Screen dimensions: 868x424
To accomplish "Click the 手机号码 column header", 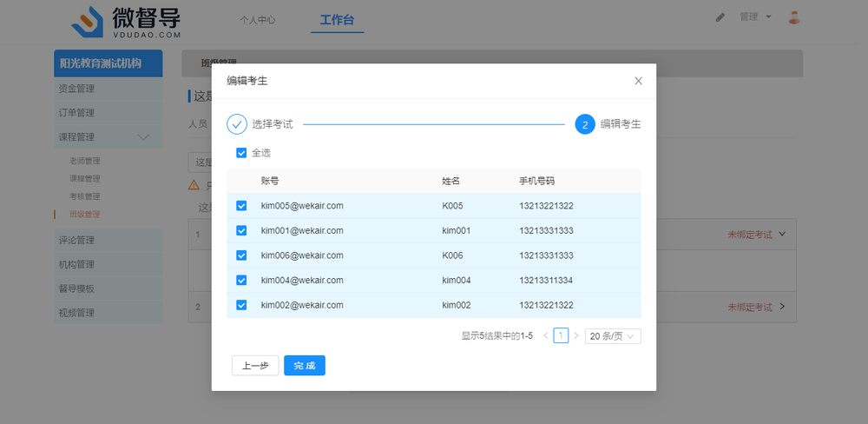I will point(537,181).
